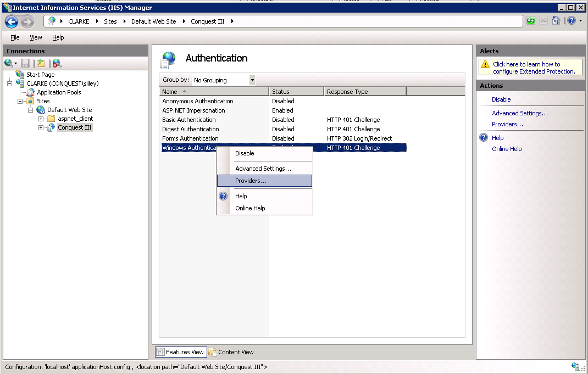This screenshot has height=374, width=588.
Task: Select the Anonymous Authentication row
Action: (284, 101)
